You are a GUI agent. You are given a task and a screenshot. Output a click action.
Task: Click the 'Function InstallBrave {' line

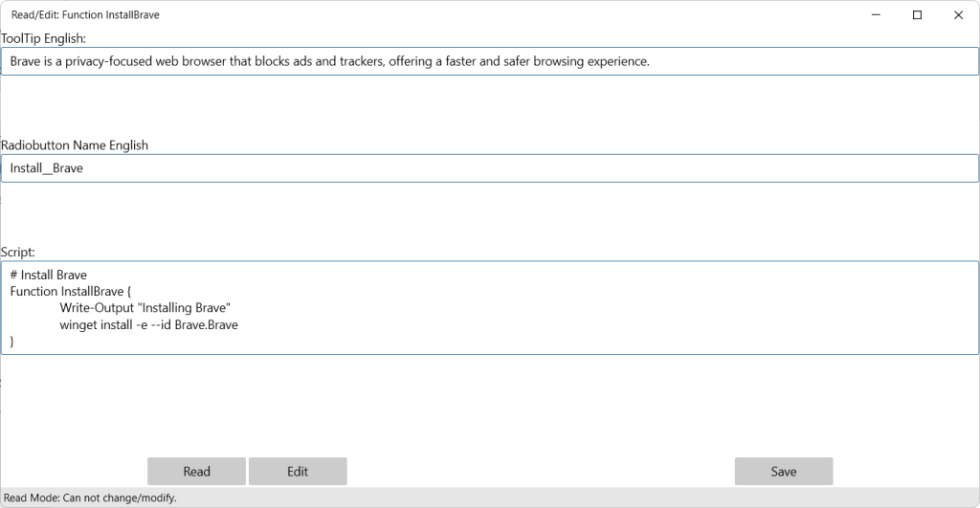pyautogui.click(x=71, y=291)
